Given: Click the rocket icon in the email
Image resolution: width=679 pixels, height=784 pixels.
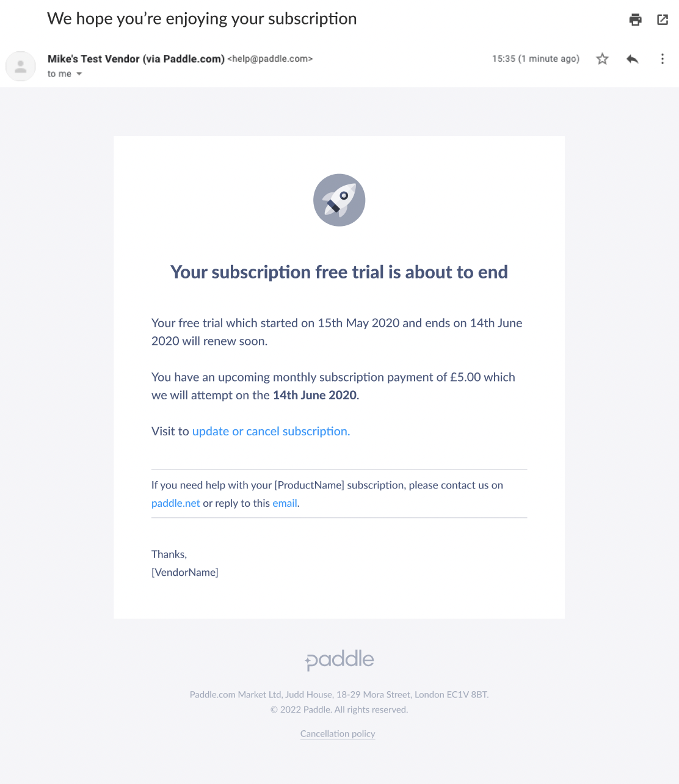Looking at the screenshot, I should (x=339, y=200).
